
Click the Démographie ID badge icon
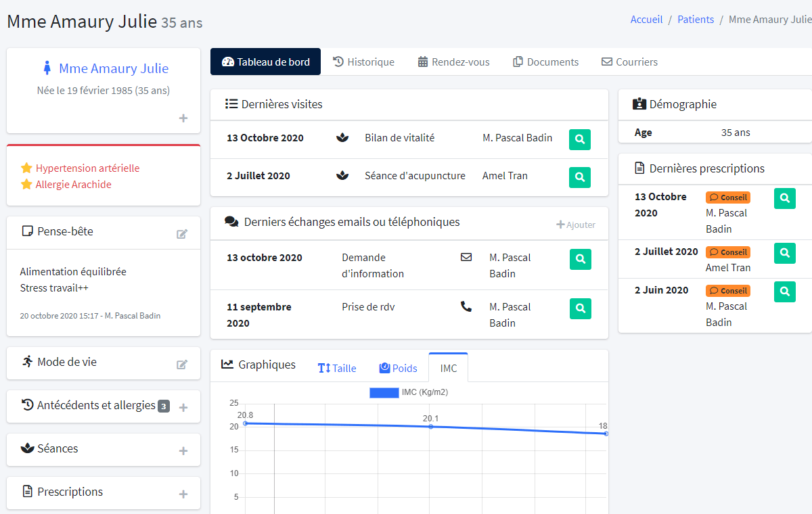pyautogui.click(x=639, y=104)
